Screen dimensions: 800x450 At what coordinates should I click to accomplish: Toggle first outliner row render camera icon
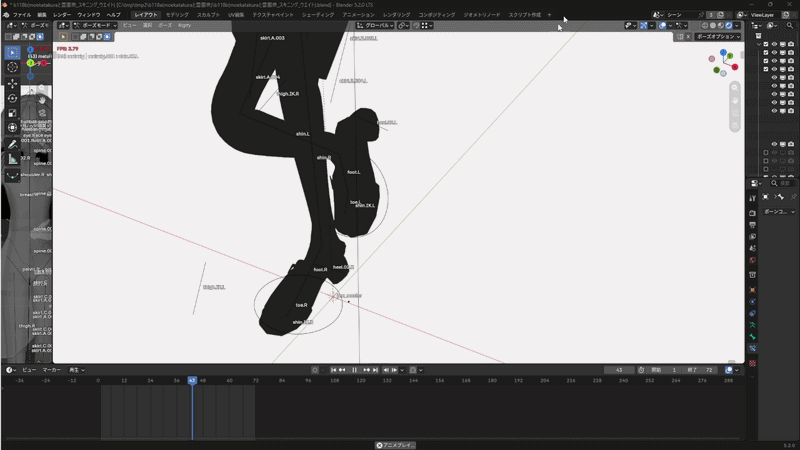tap(791, 44)
